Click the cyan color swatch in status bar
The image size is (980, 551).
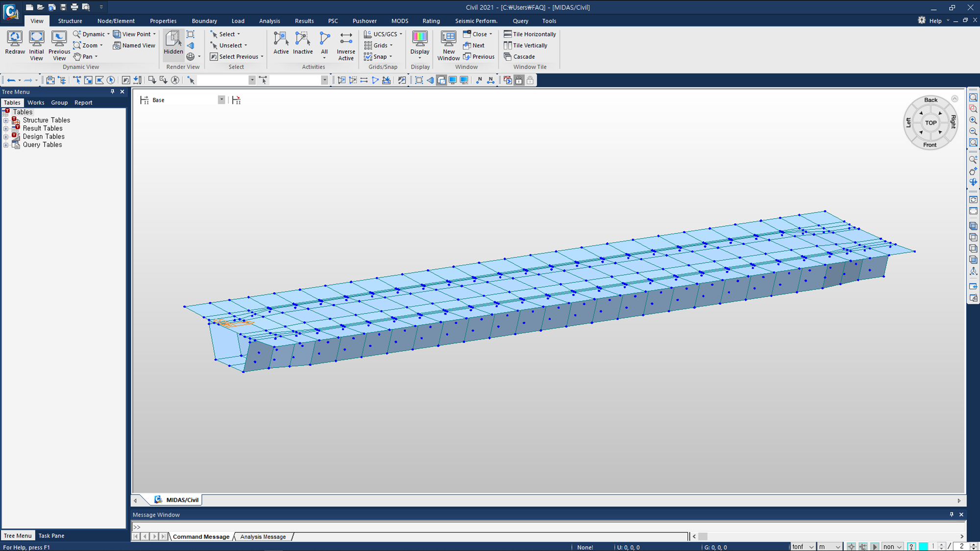[923, 547]
